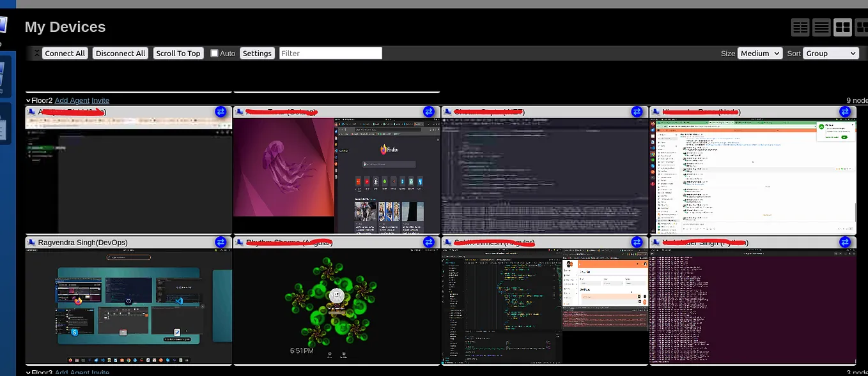Open green fractal lock screen thumbnail showing 6:51 PM
The height and width of the screenshot is (376, 868).
[x=336, y=306]
